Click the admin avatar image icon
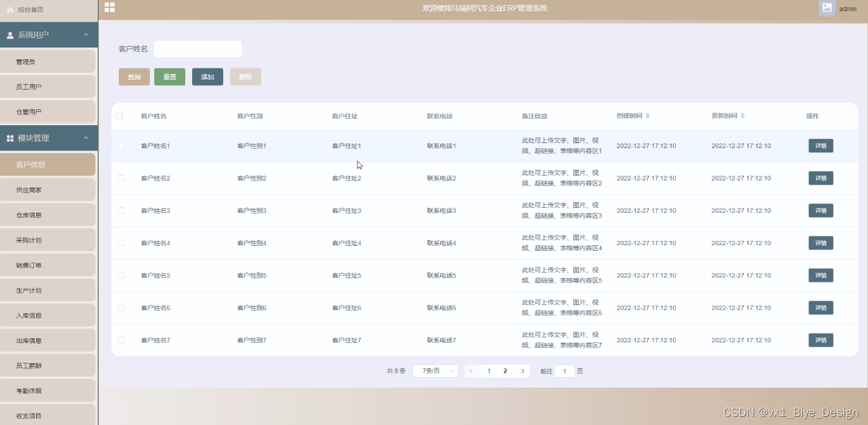The width and height of the screenshot is (868, 425). (x=827, y=8)
